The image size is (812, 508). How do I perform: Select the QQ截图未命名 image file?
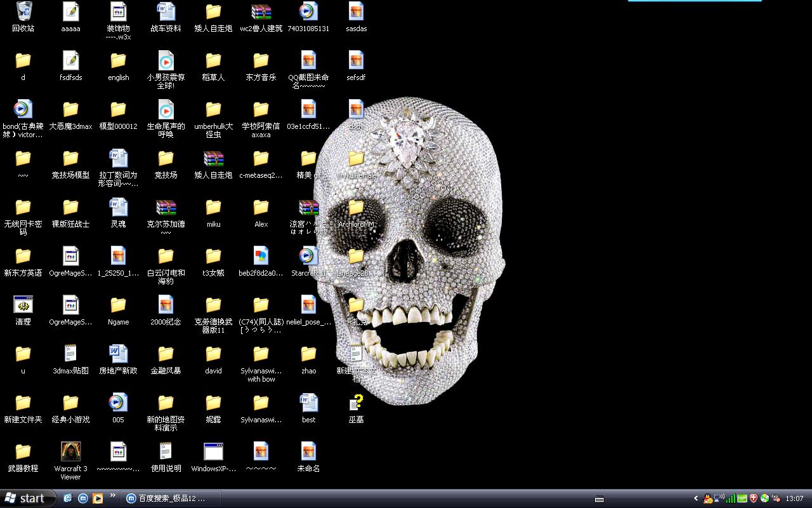(x=308, y=60)
